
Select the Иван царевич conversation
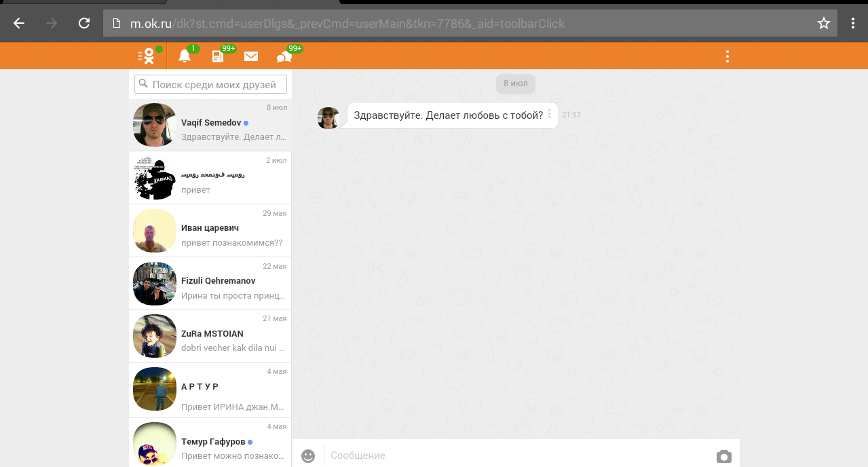(210, 231)
